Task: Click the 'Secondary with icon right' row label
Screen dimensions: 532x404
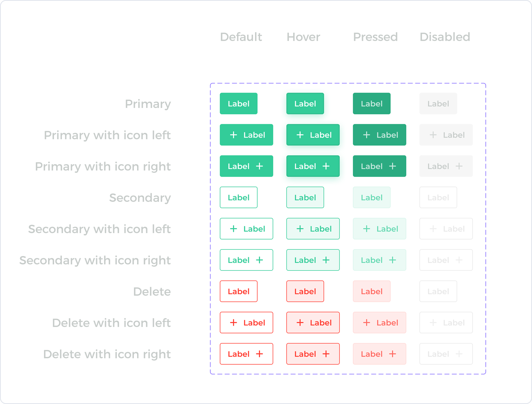Action: click(x=95, y=261)
